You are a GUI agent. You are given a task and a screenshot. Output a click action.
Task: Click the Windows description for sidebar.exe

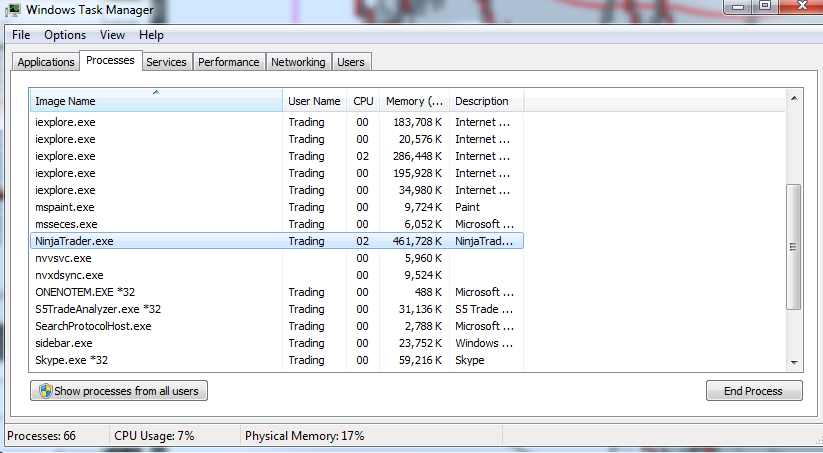(x=484, y=343)
